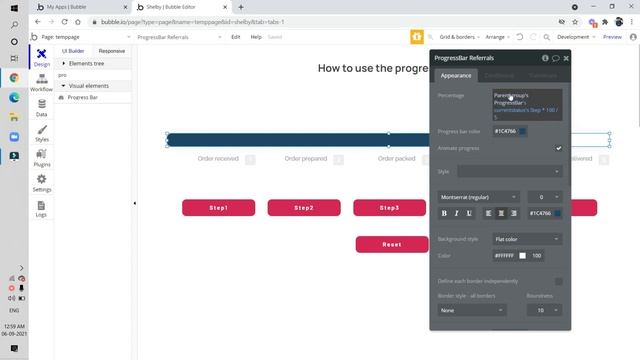Open comments icon in property panel
640x360 pixels.
point(556,58)
